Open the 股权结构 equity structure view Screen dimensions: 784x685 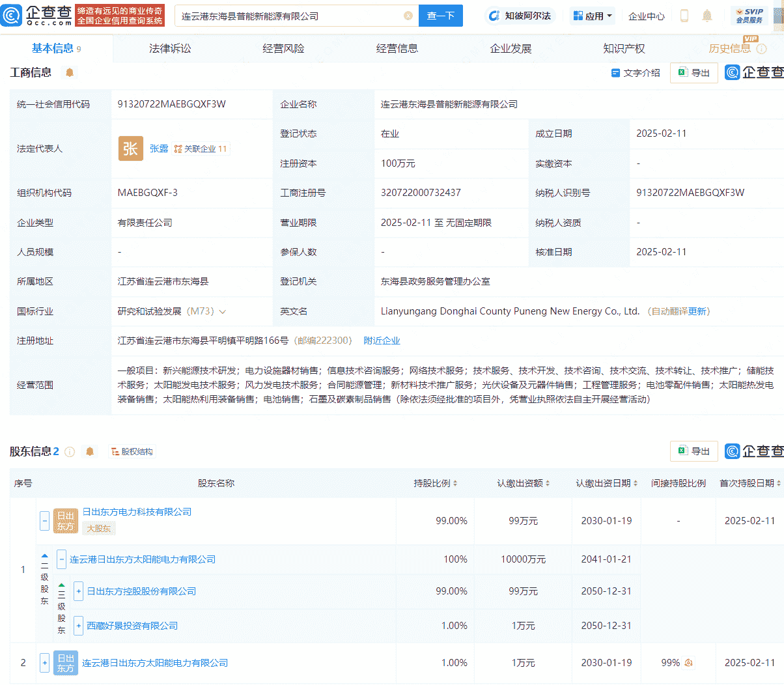[132, 451]
